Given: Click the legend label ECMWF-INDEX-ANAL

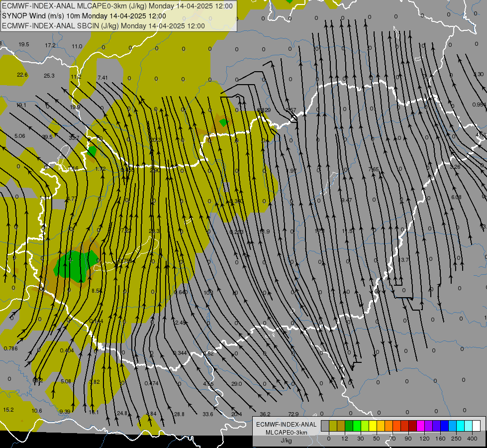Looking at the screenshot, I should [287, 425].
